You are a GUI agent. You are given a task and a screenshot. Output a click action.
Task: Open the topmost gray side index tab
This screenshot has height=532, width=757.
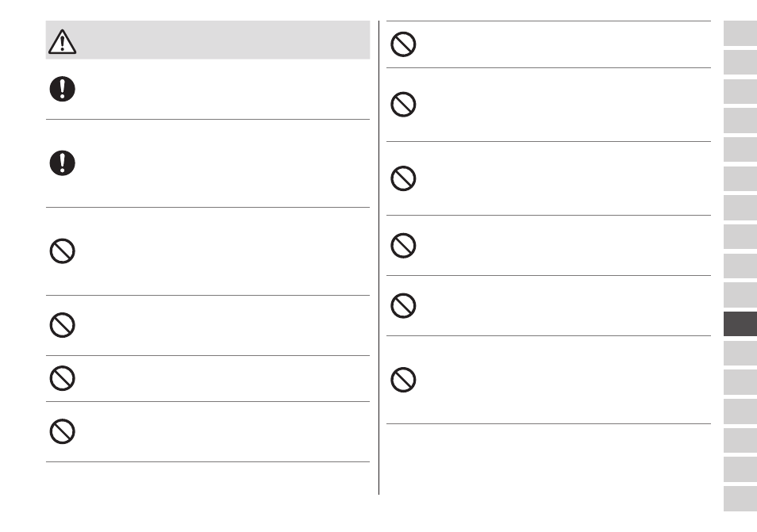[x=740, y=33]
